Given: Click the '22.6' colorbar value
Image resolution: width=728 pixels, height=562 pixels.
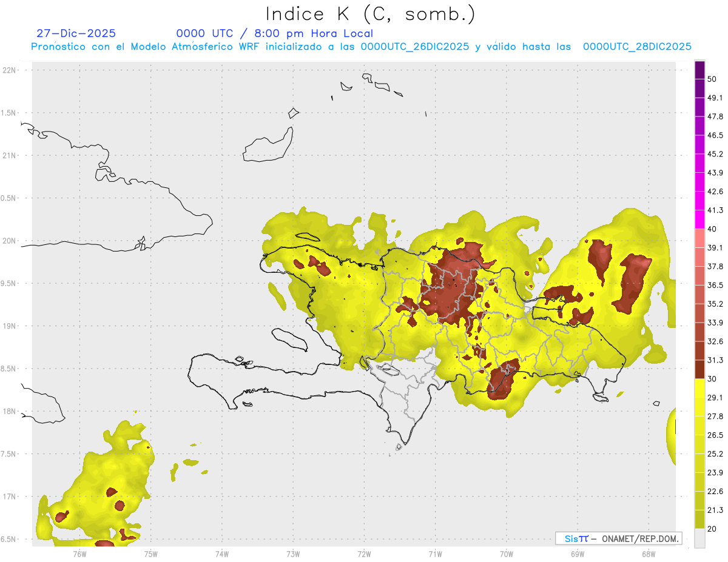Looking at the screenshot, I should pos(715,492).
